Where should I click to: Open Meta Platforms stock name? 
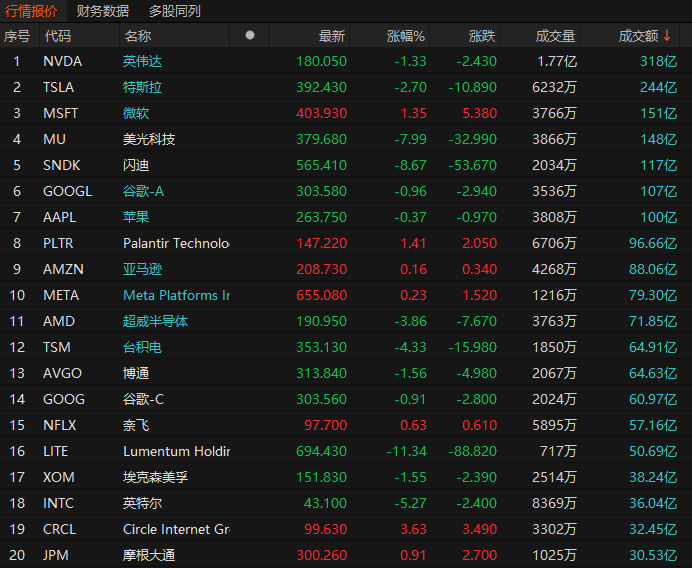[176, 295]
